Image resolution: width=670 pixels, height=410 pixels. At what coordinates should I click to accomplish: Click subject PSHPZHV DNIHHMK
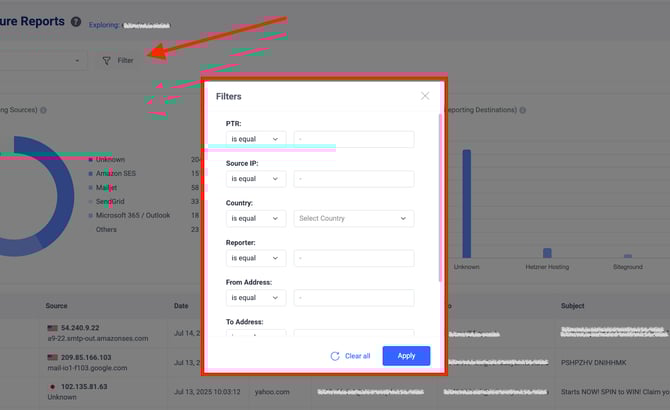click(594, 363)
